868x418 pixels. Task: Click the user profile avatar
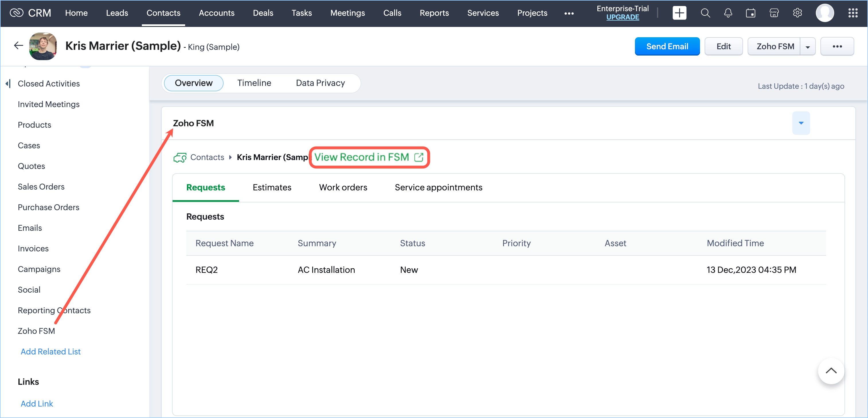824,13
